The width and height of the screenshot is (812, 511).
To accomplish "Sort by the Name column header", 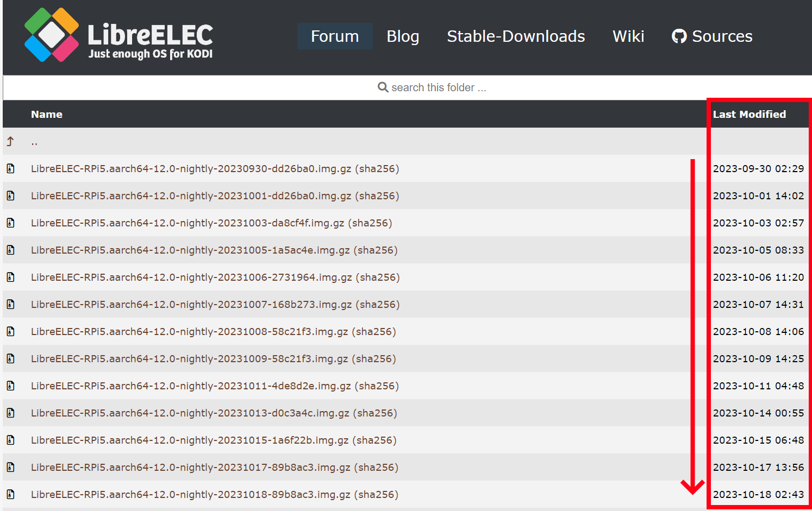I will pyautogui.click(x=47, y=115).
